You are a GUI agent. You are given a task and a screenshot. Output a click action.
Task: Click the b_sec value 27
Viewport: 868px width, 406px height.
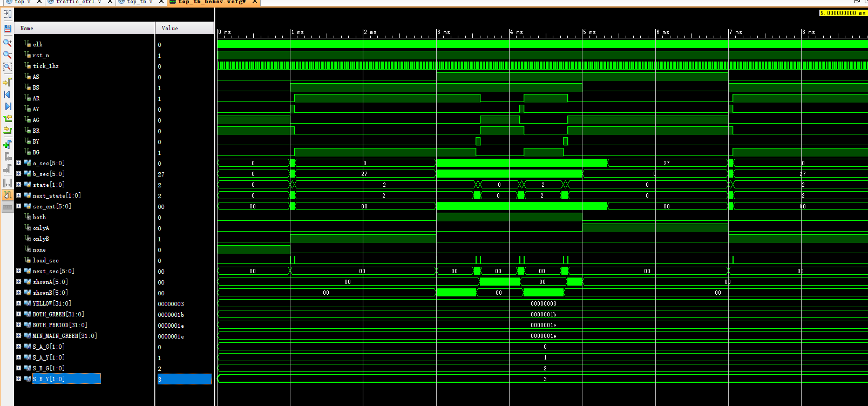pyautogui.click(x=161, y=174)
